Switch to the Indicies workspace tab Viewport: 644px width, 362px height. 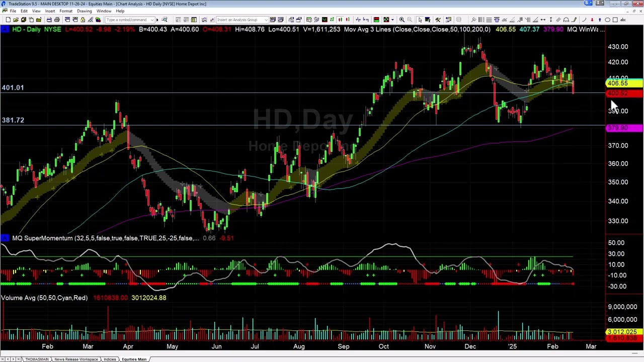(x=110, y=359)
